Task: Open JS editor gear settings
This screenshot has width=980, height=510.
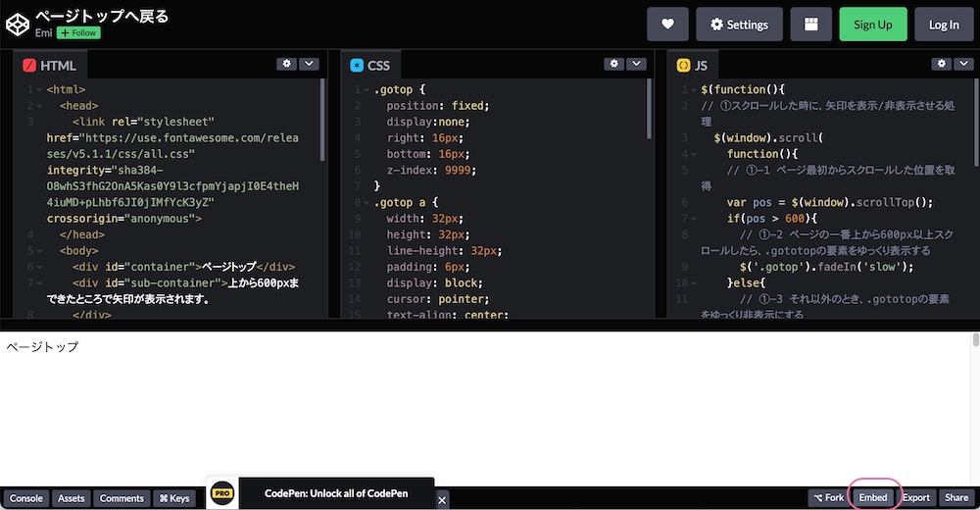Action: [x=941, y=64]
